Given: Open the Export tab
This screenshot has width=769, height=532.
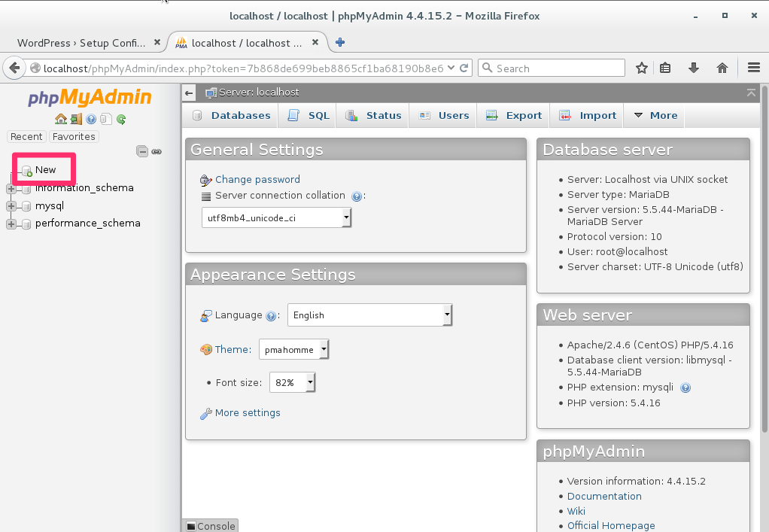Looking at the screenshot, I should pyautogui.click(x=513, y=116).
